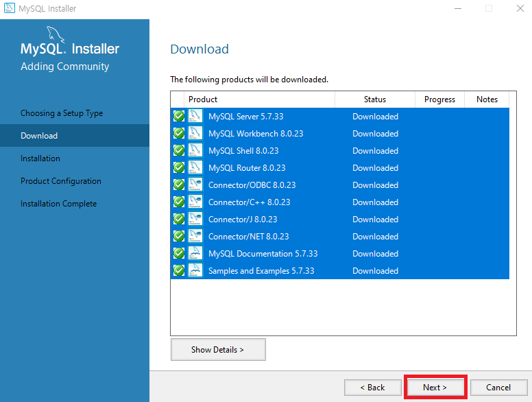Click green checkmark beside MySQL Workbench 8.0.23
The width and height of the screenshot is (532, 402).
[x=179, y=133]
